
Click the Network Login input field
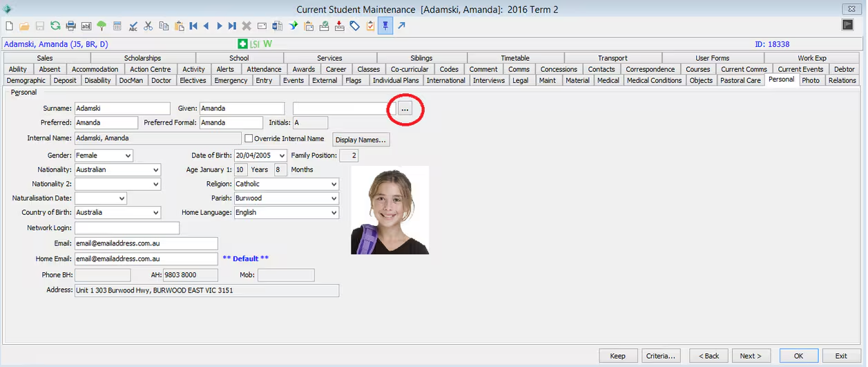(x=127, y=228)
